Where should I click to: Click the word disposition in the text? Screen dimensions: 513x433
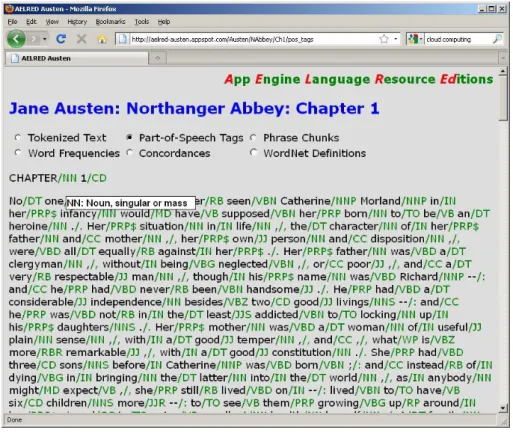click(397, 239)
